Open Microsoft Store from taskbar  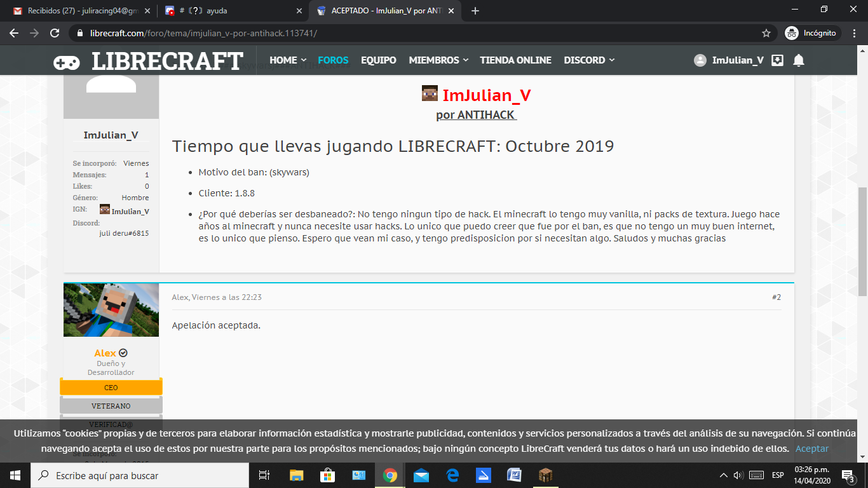pyautogui.click(x=328, y=475)
